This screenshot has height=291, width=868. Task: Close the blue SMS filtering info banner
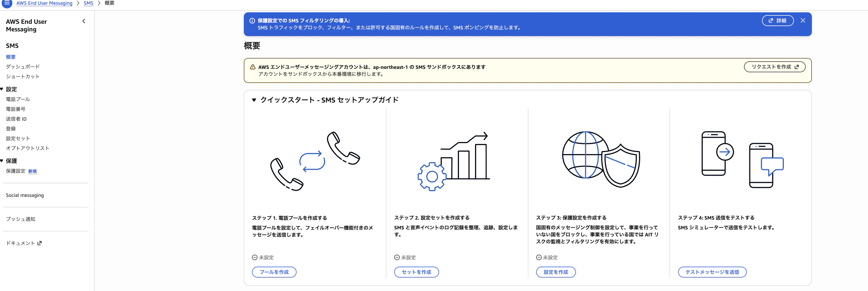click(803, 20)
